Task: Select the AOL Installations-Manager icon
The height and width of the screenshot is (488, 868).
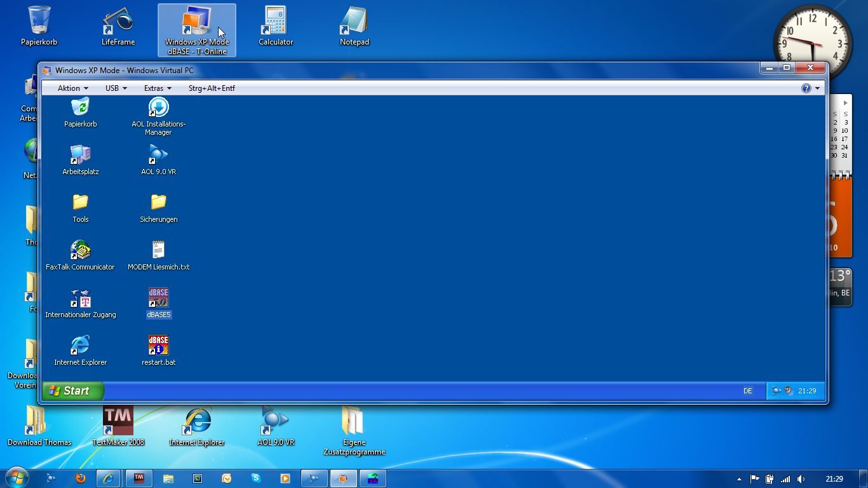Action: (x=158, y=108)
